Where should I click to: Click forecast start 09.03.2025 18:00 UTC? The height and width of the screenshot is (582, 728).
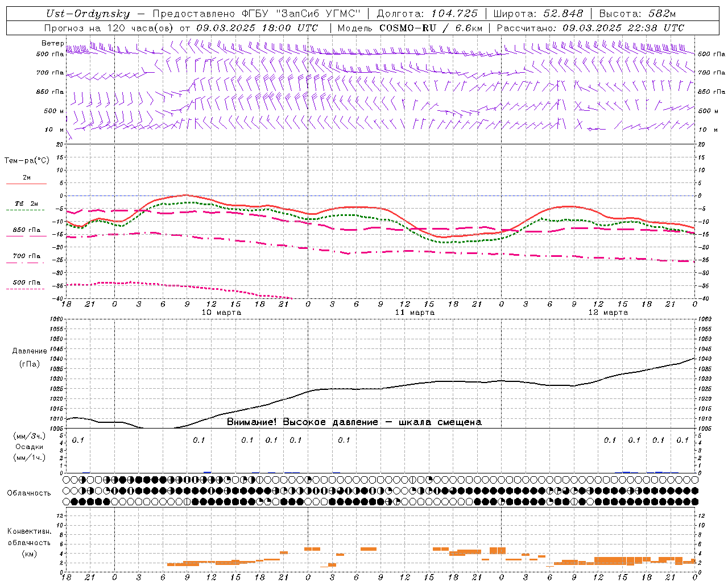[x=257, y=28]
